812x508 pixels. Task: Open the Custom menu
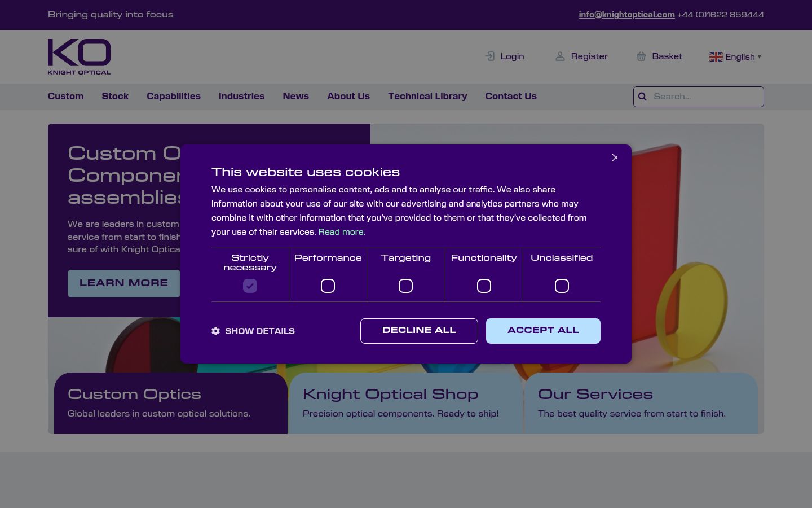coord(66,97)
